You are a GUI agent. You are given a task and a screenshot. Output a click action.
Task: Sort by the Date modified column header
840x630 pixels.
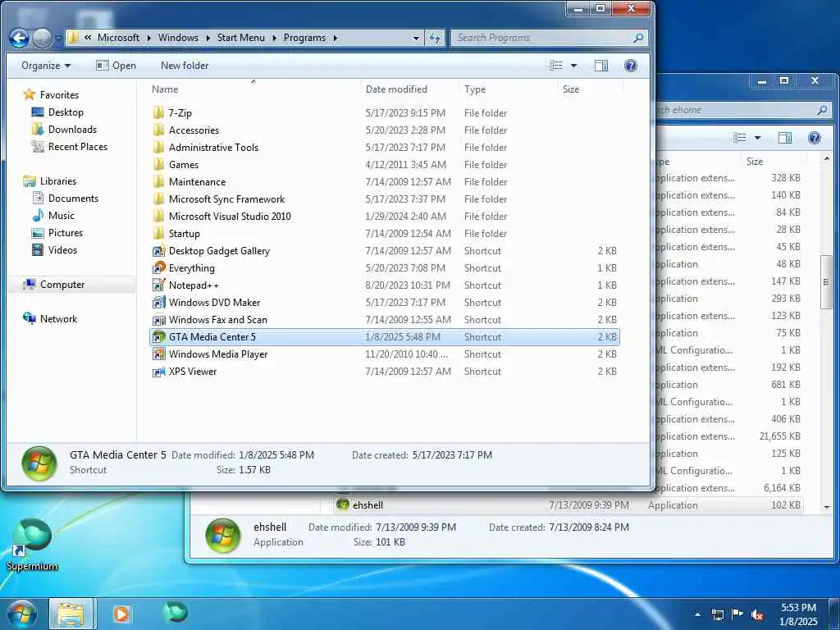(x=410, y=89)
